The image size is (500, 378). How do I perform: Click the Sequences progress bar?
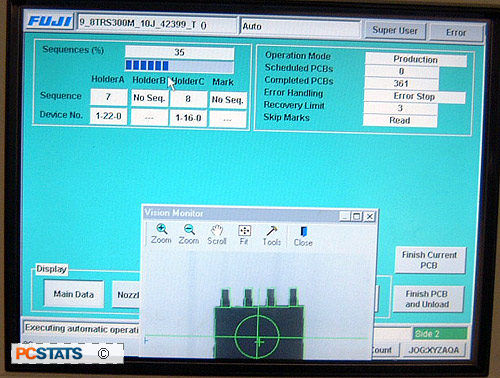coord(179,66)
